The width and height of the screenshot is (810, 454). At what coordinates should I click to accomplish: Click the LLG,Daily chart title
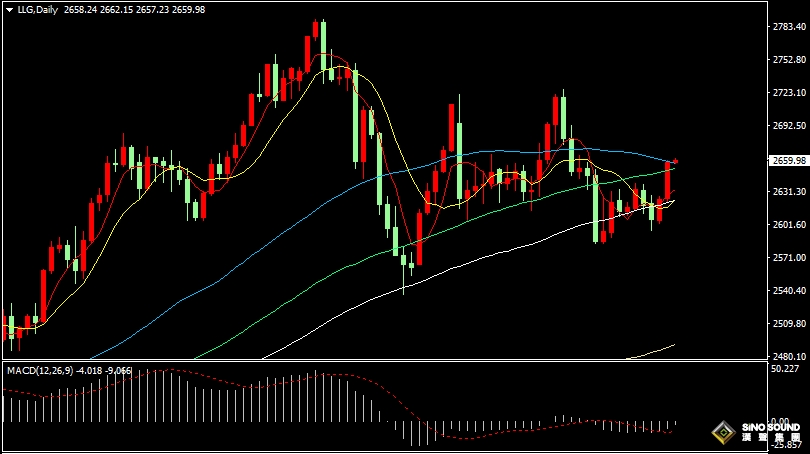click(38, 10)
